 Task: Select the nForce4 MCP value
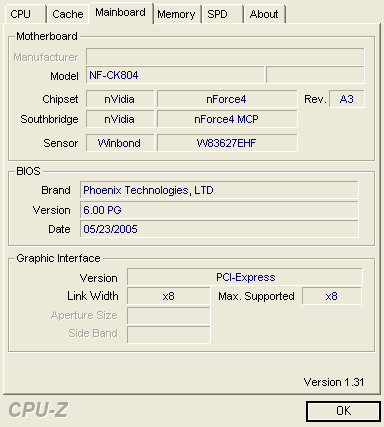click(227, 119)
